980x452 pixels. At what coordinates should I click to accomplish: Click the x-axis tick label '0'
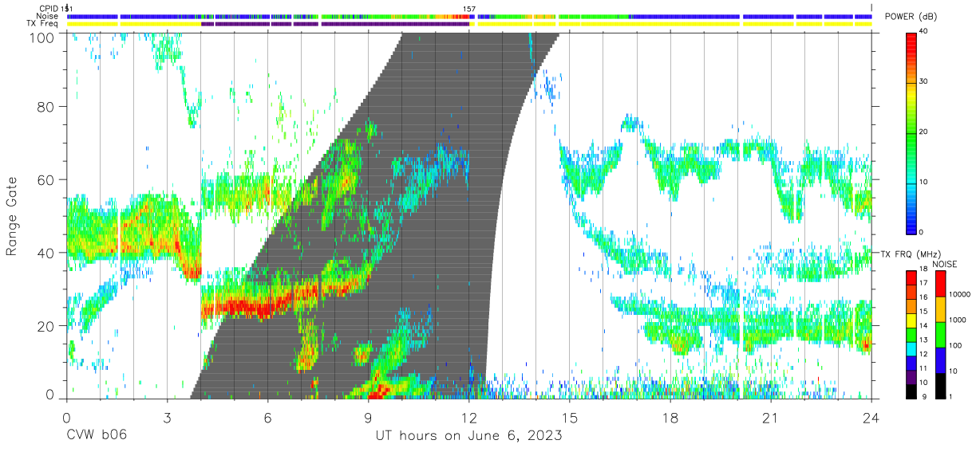[66, 416]
